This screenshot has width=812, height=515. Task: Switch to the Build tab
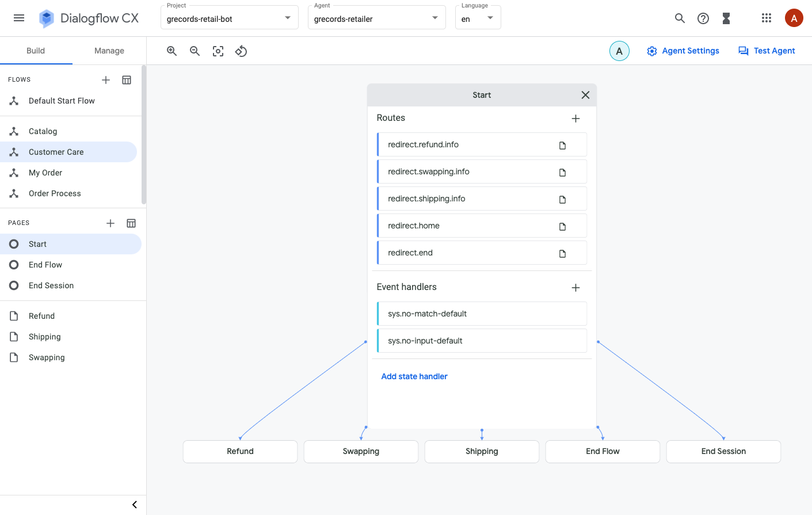tap(36, 51)
